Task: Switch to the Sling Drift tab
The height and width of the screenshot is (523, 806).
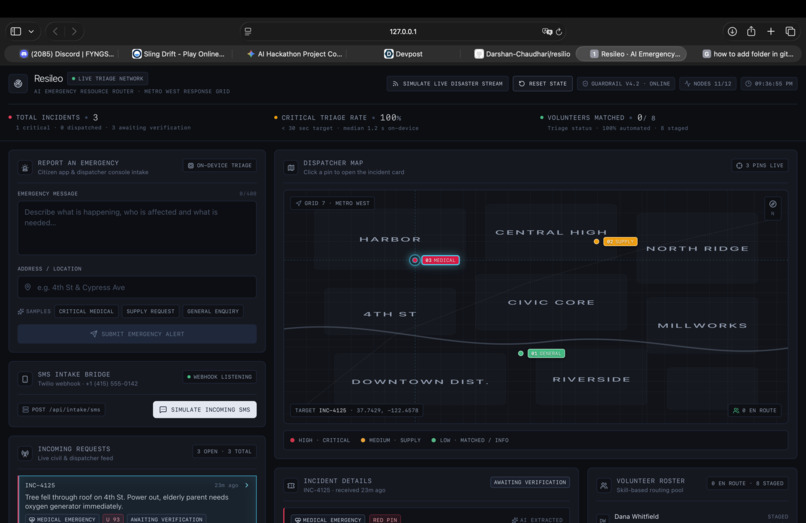Action: pyautogui.click(x=178, y=53)
